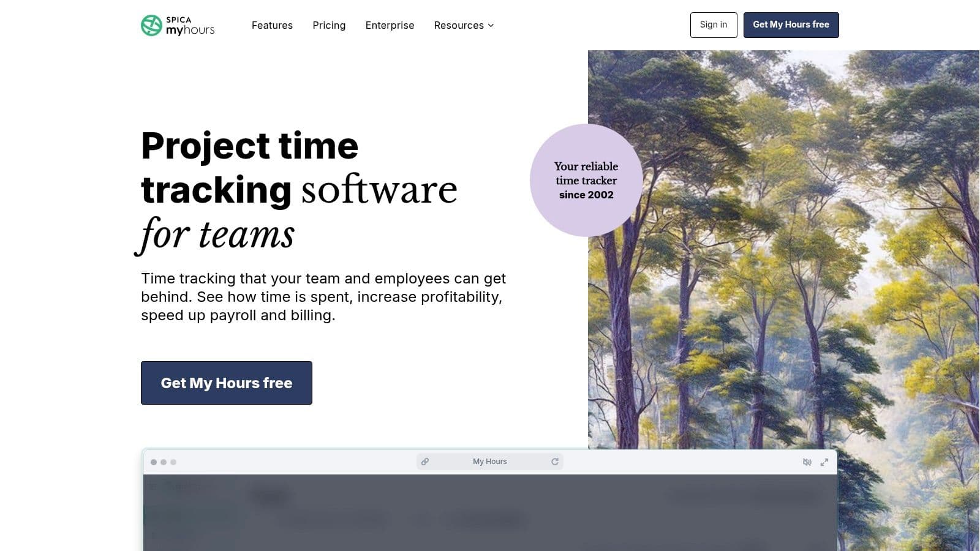Viewport: 980px width, 551px height.
Task: Click the rightmost dot in demo window bar
Action: [x=173, y=462]
